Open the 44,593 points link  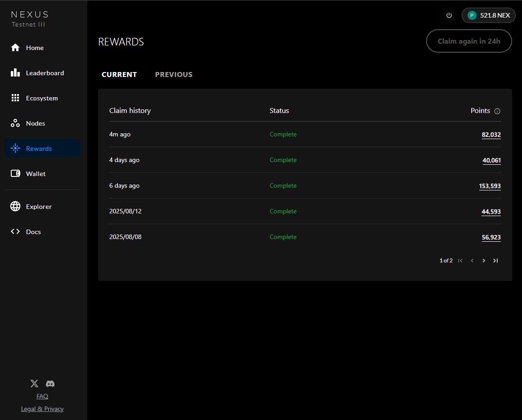(x=491, y=212)
